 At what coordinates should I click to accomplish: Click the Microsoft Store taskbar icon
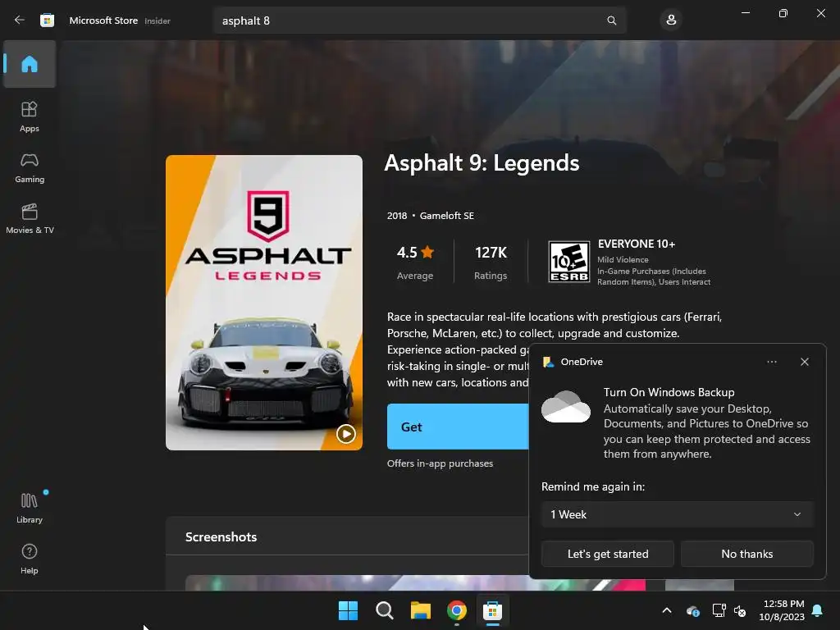click(492, 610)
